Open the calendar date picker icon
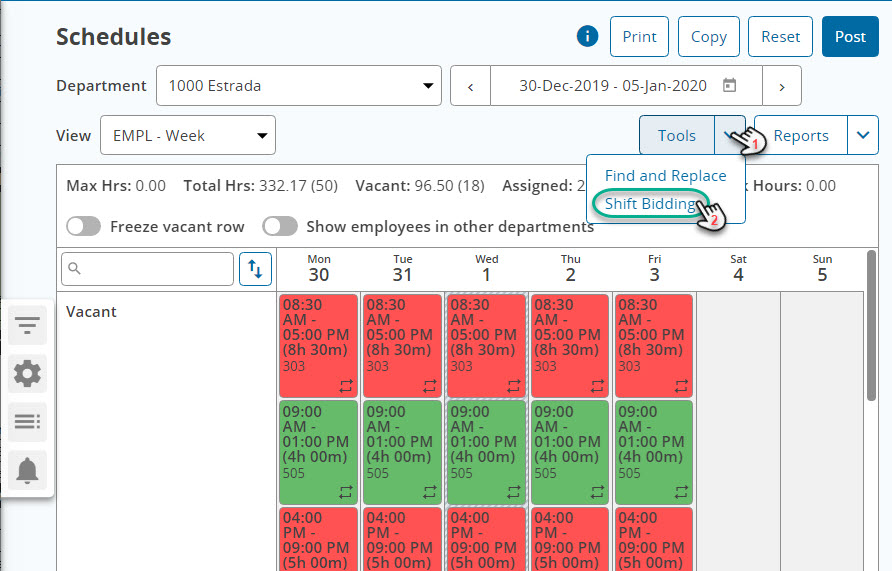The height and width of the screenshot is (571, 892). pos(729,85)
